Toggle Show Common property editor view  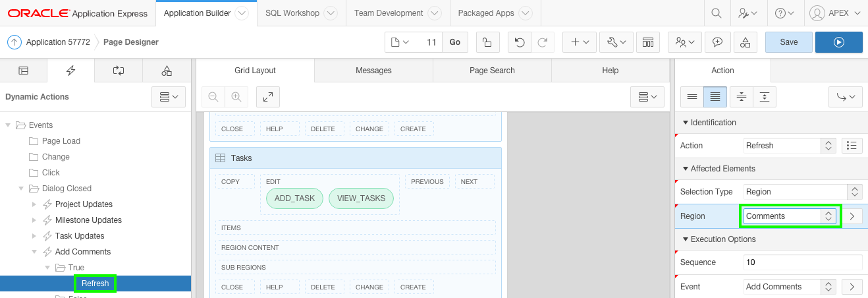(692, 97)
